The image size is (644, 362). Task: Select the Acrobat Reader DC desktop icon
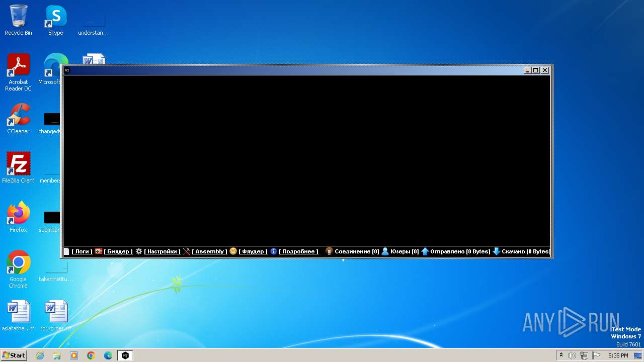pos(18,72)
